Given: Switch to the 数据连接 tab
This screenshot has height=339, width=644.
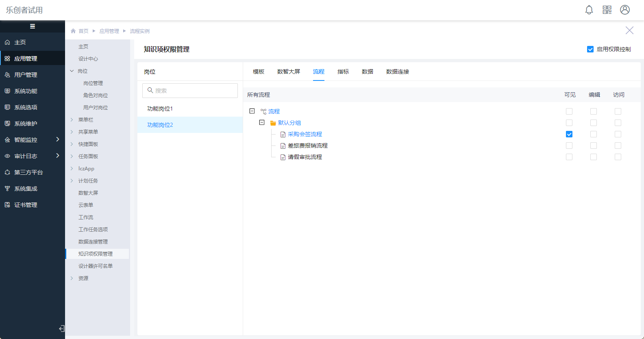Looking at the screenshot, I should click(x=397, y=72).
